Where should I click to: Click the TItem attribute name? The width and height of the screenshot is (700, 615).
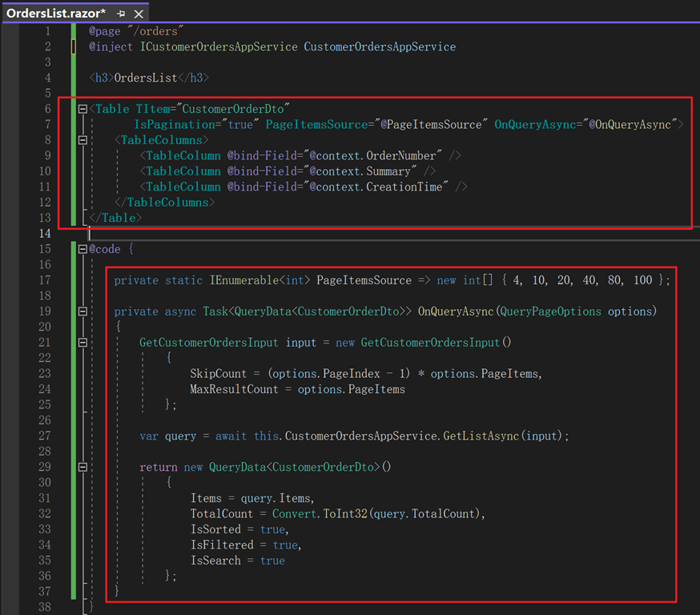153,109
